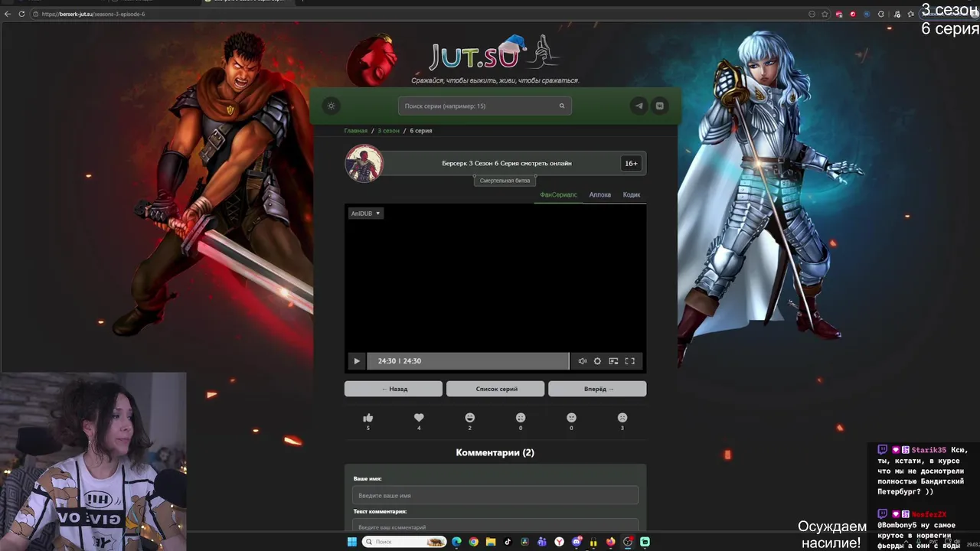The height and width of the screenshot is (551, 980).
Task: Click the surprised face reaction with zero under it
Action: coord(521,418)
